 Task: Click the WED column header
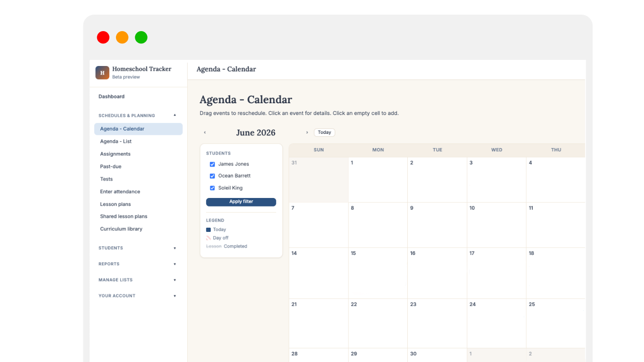497,150
